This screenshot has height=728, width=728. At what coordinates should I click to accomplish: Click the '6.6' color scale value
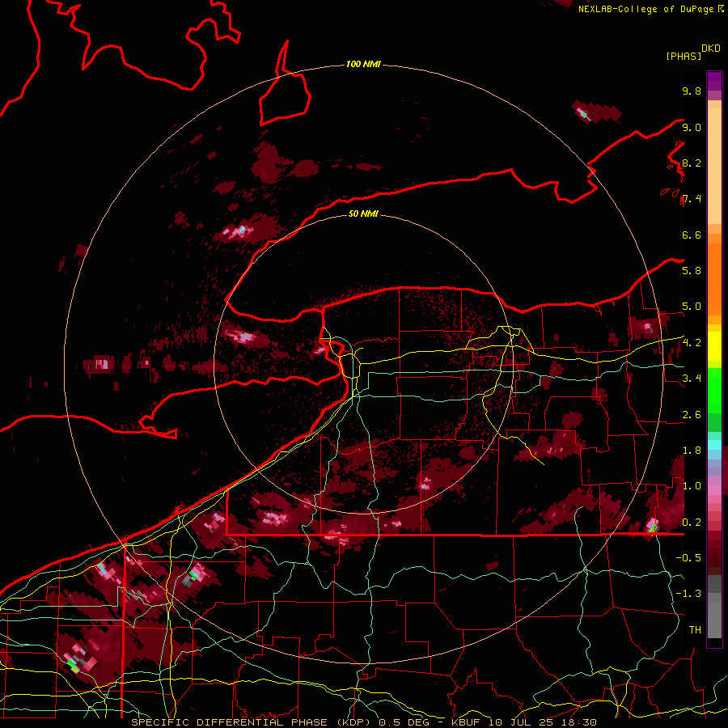pos(692,235)
